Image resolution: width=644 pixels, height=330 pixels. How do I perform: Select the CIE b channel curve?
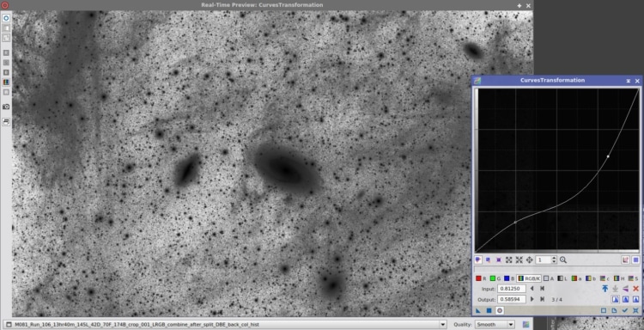coord(591,278)
